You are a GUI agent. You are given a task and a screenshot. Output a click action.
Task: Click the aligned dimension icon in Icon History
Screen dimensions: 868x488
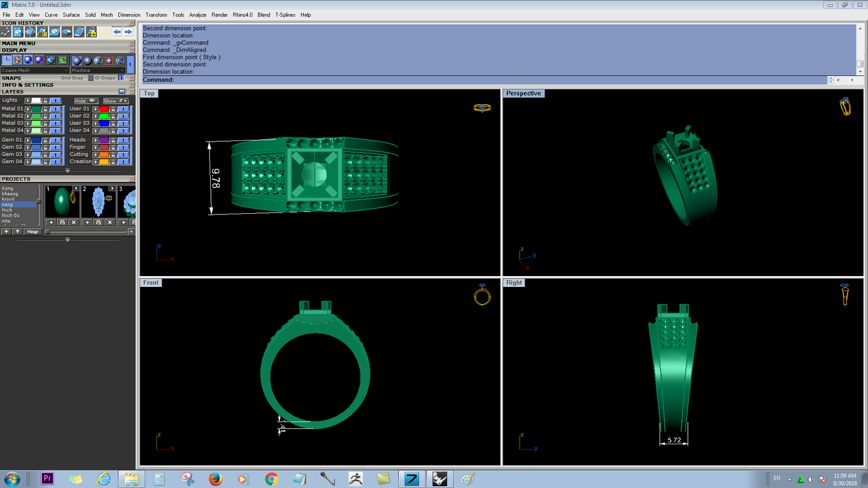pos(5,32)
